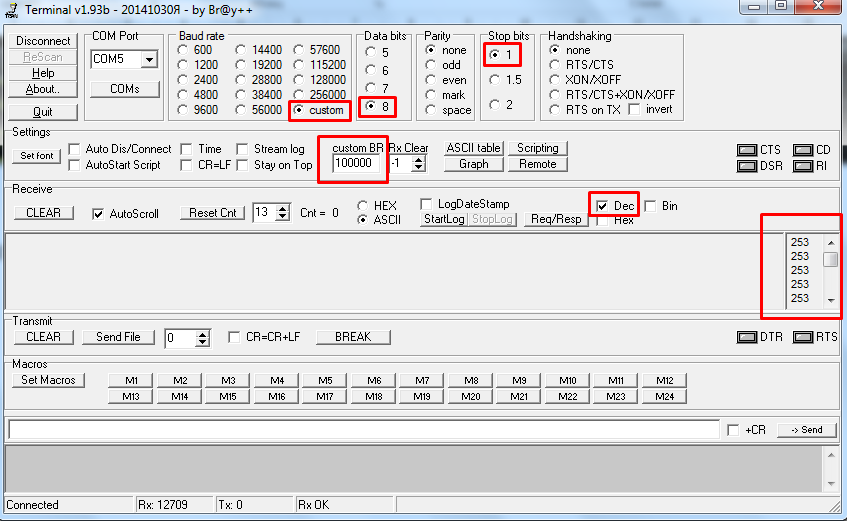Clear the Transmit pane

click(43, 337)
